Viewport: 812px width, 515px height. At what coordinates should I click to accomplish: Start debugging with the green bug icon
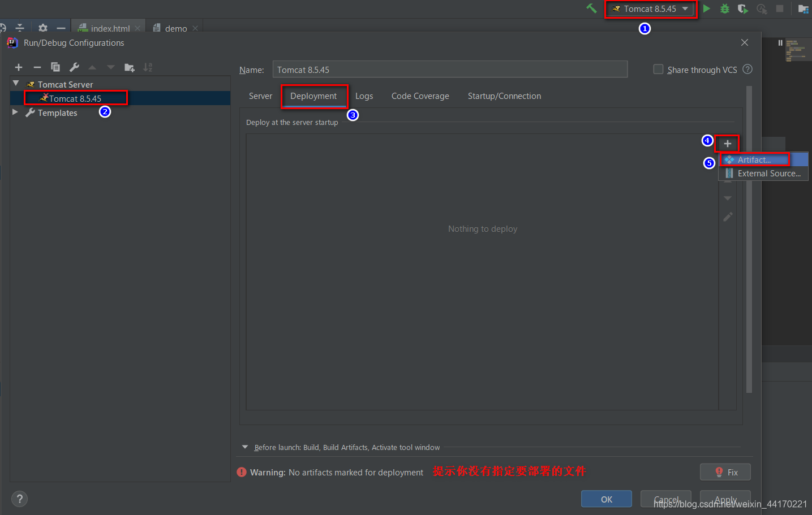pyautogui.click(x=725, y=8)
